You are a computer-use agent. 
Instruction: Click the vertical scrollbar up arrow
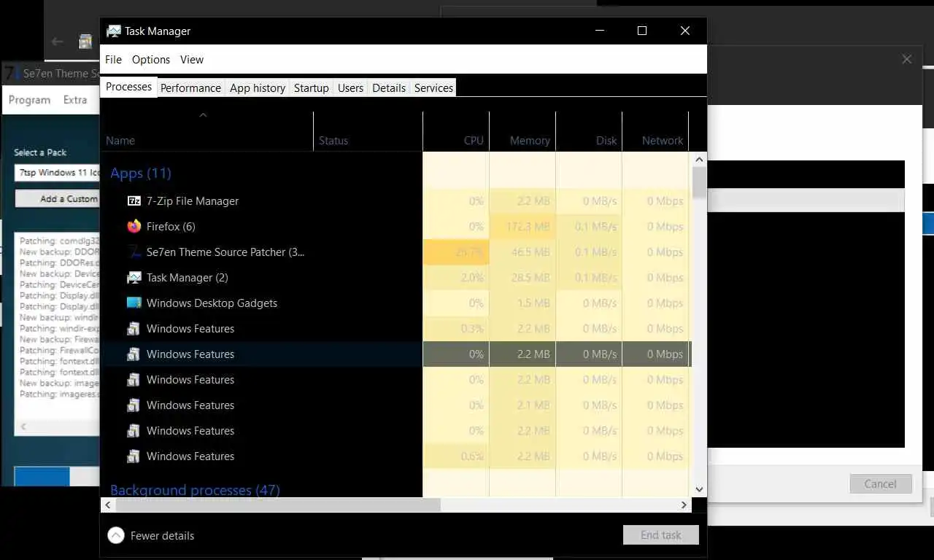pyautogui.click(x=699, y=159)
